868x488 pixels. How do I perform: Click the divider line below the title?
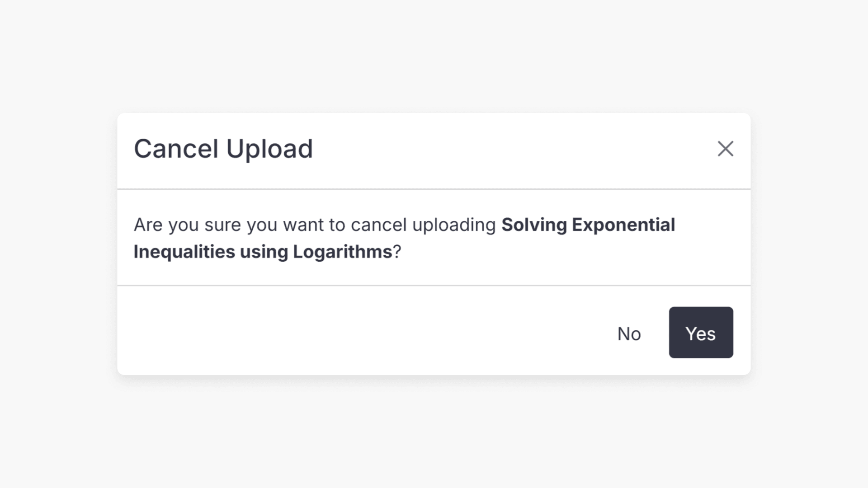(x=434, y=189)
